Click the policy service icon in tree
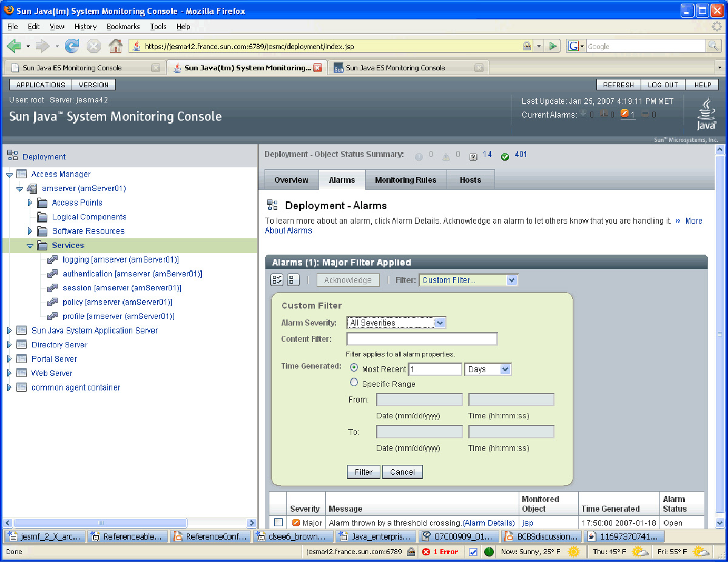Screen dimensions: 728x562 (52, 303)
